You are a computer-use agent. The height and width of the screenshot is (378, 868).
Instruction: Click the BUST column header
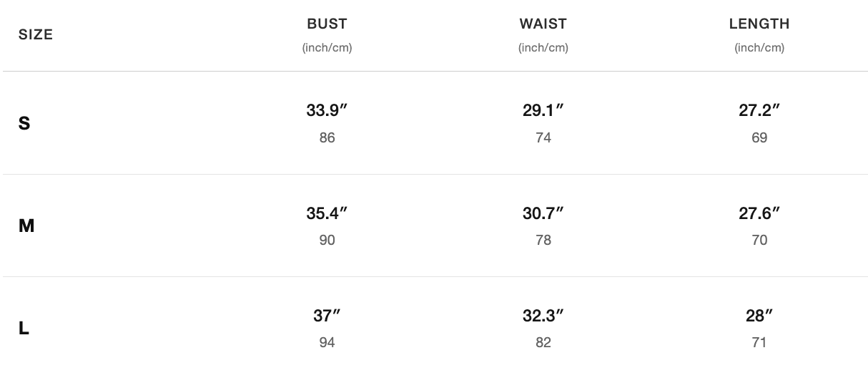pyautogui.click(x=327, y=24)
